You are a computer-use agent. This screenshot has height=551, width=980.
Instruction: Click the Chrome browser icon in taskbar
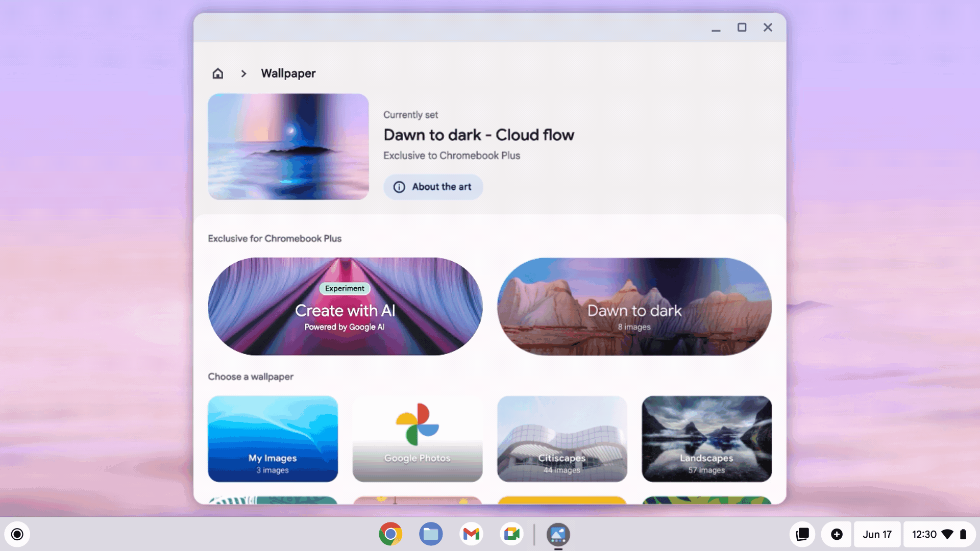point(390,534)
